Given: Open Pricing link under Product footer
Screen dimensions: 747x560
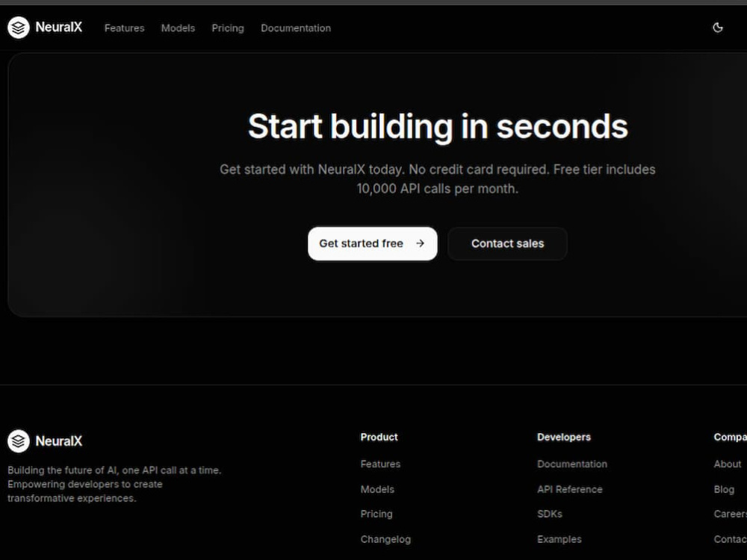Looking at the screenshot, I should click(x=376, y=514).
